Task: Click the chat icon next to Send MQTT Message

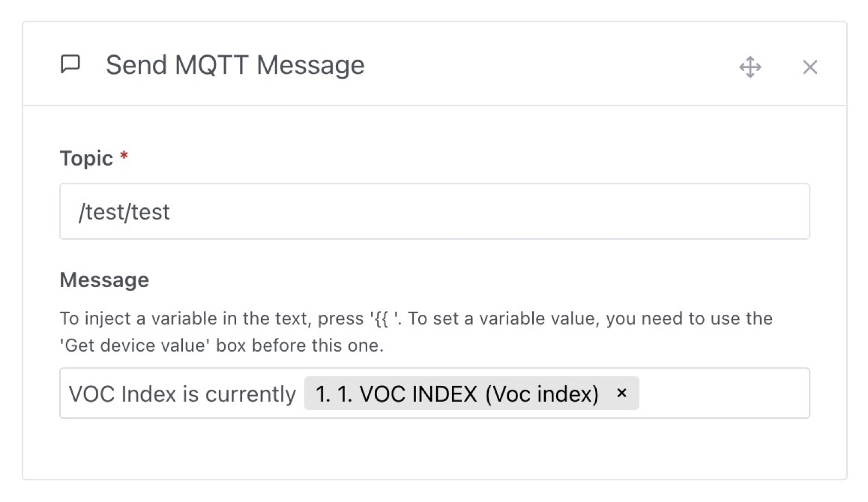Action: pos(69,65)
